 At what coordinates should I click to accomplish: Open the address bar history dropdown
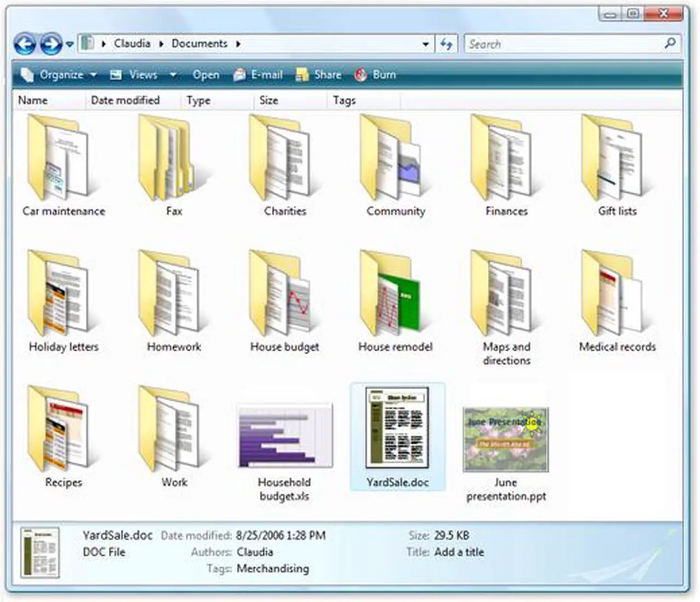point(425,44)
